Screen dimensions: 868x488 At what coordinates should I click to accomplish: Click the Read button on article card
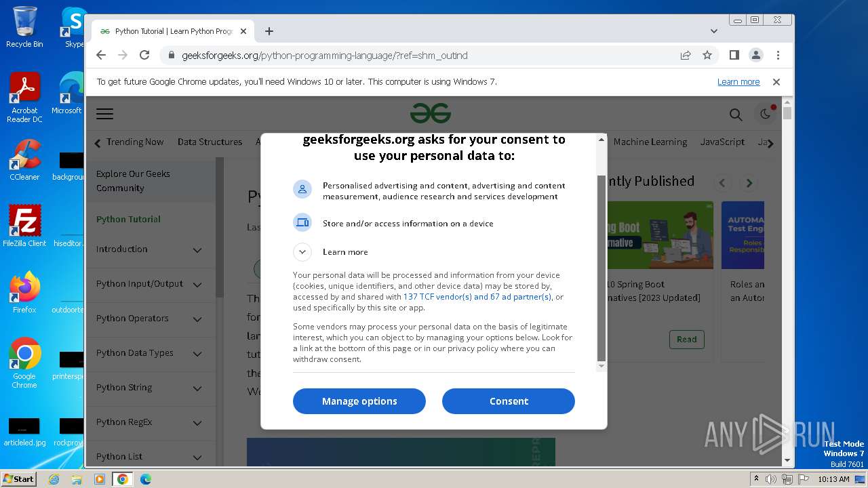pos(686,340)
